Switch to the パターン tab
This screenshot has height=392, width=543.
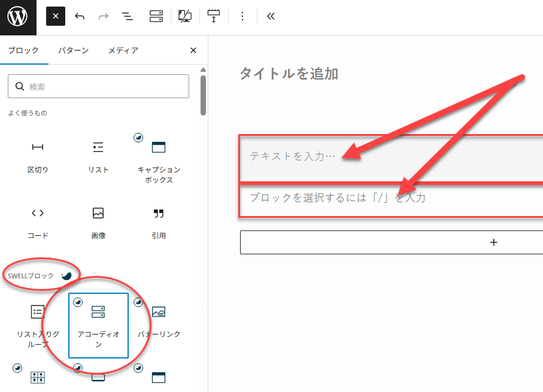(73, 50)
